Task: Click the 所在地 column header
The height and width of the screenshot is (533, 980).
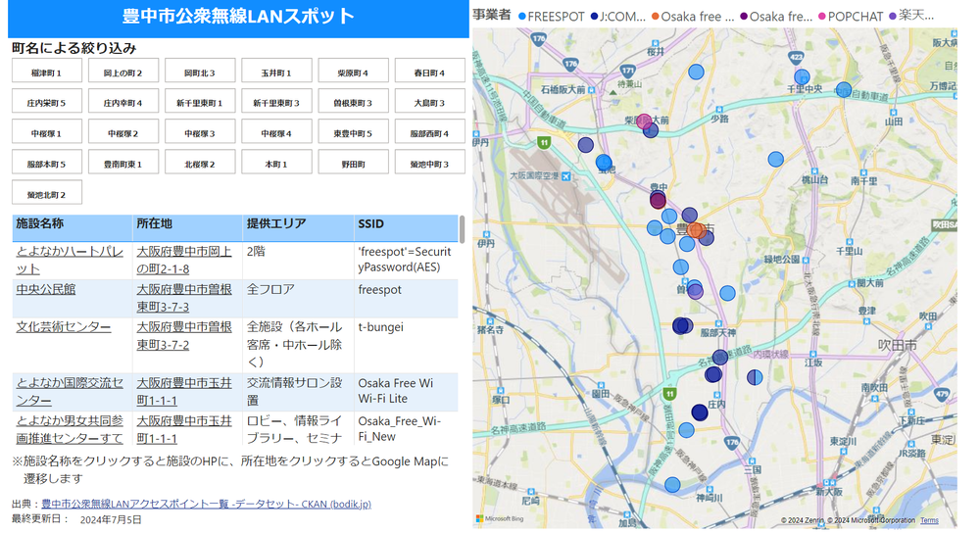Action: click(187, 227)
